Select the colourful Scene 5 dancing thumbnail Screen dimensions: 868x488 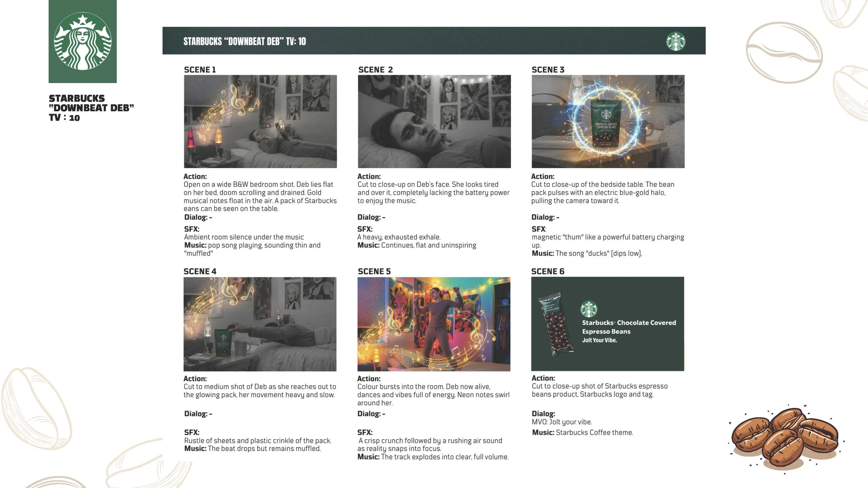[x=434, y=324]
